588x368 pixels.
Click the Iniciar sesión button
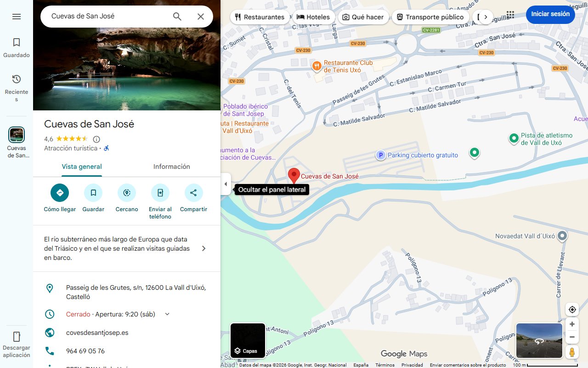click(550, 14)
